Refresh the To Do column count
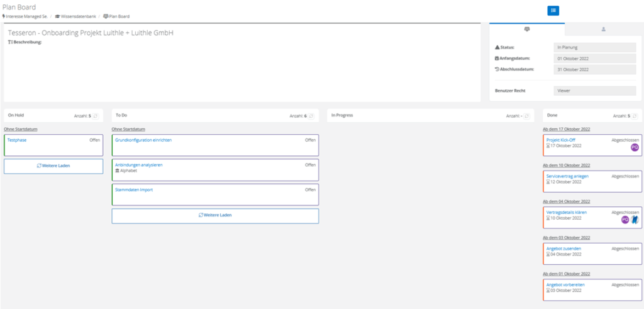 coord(311,116)
